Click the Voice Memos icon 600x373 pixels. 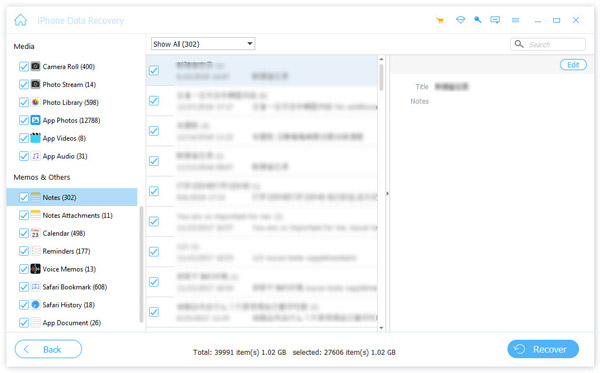tap(35, 269)
